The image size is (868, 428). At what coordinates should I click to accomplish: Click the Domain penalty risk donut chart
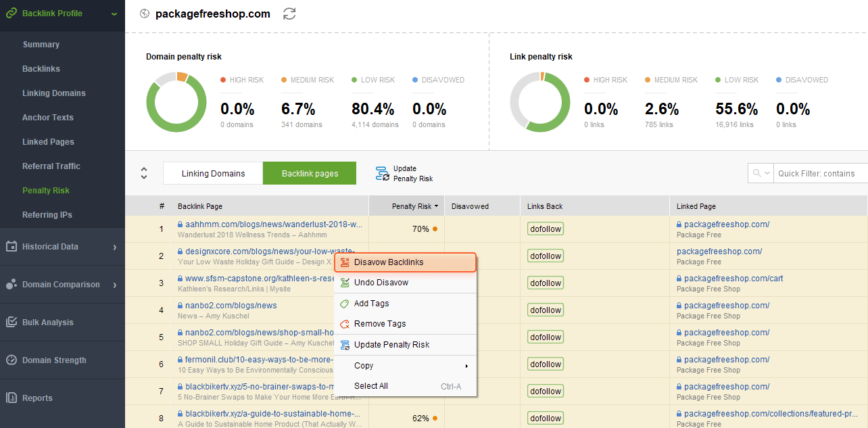point(176,102)
